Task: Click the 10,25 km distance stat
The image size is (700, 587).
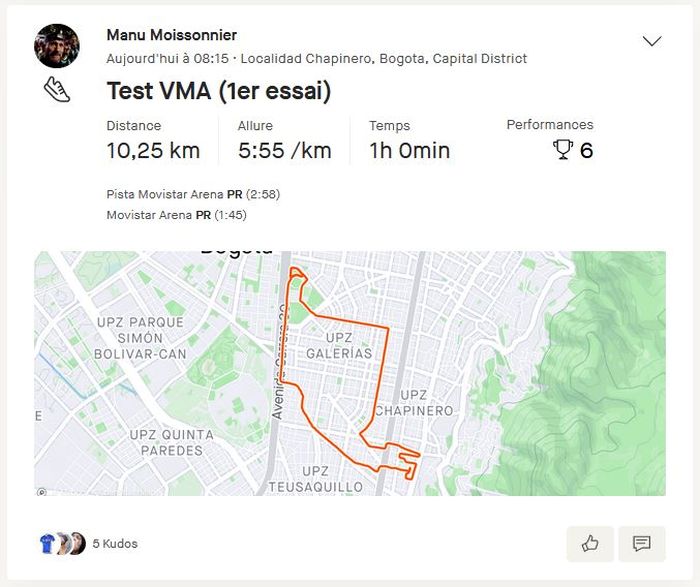Action: pyautogui.click(x=153, y=151)
